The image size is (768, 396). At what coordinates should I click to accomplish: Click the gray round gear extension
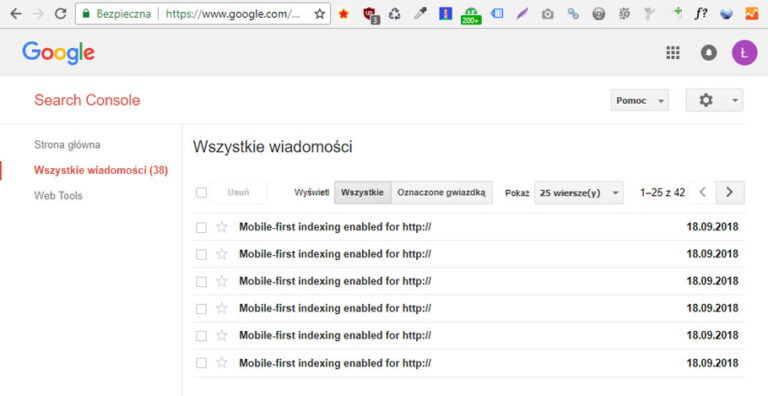pyautogui.click(x=599, y=14)
